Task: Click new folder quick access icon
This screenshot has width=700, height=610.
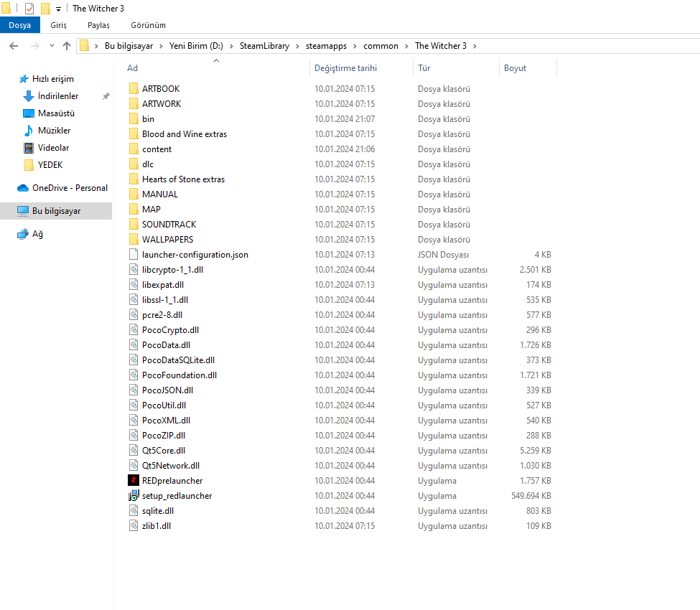Action: pyautogui.click(x=45, y=9)
